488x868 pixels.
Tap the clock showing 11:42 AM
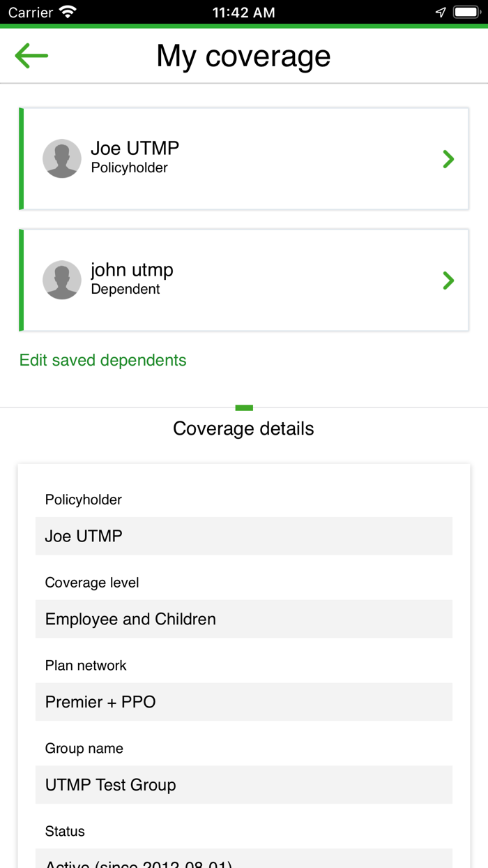pyautogui.click(x=243, y=12)
